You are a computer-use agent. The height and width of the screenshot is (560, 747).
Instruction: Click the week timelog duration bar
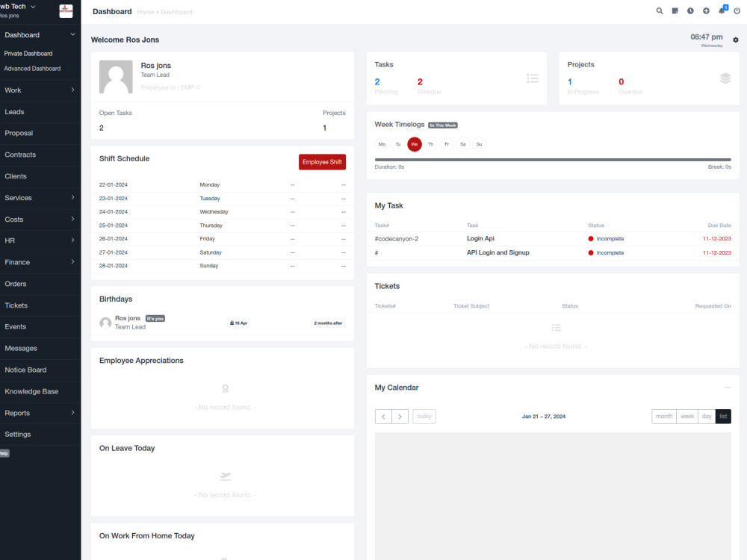point(553,160)
